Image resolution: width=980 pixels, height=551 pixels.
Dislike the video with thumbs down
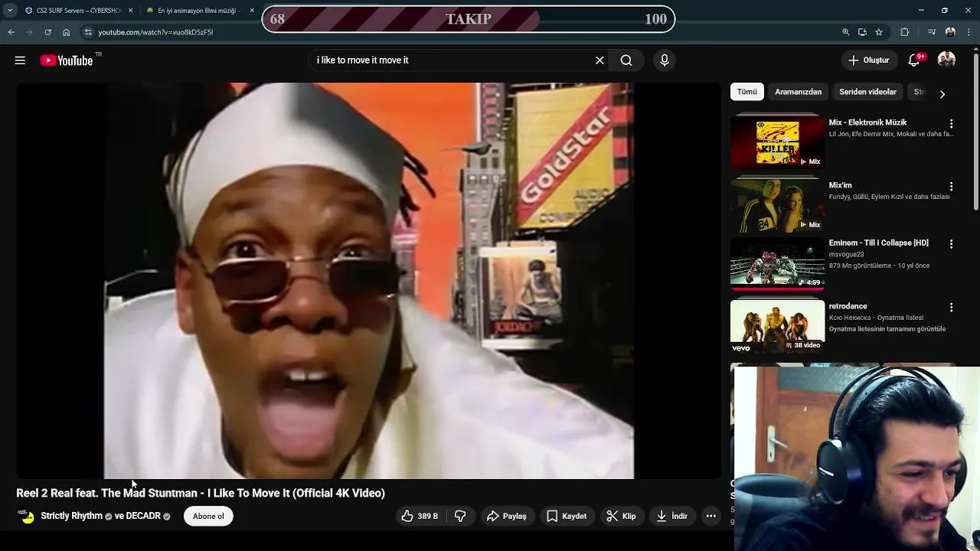[460, 517]
